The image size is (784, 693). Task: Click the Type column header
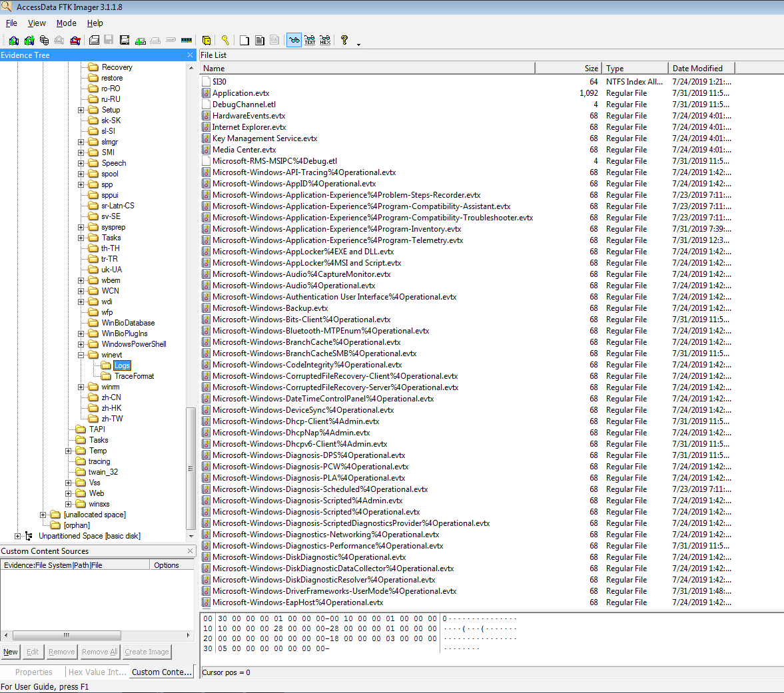(635, 69)
